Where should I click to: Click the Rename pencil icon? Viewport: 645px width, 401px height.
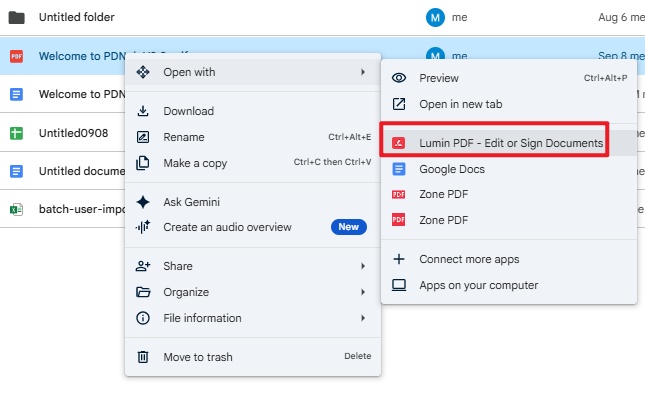(x=143, y=137)
